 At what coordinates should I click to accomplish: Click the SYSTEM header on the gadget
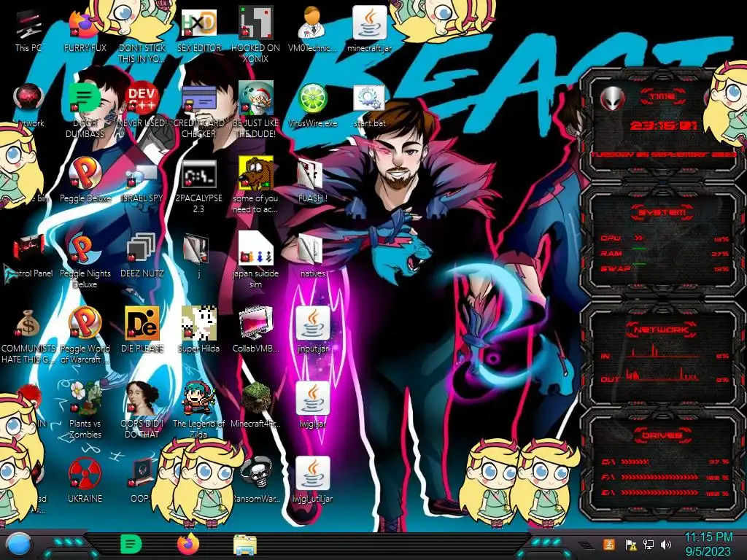point(662,212)
